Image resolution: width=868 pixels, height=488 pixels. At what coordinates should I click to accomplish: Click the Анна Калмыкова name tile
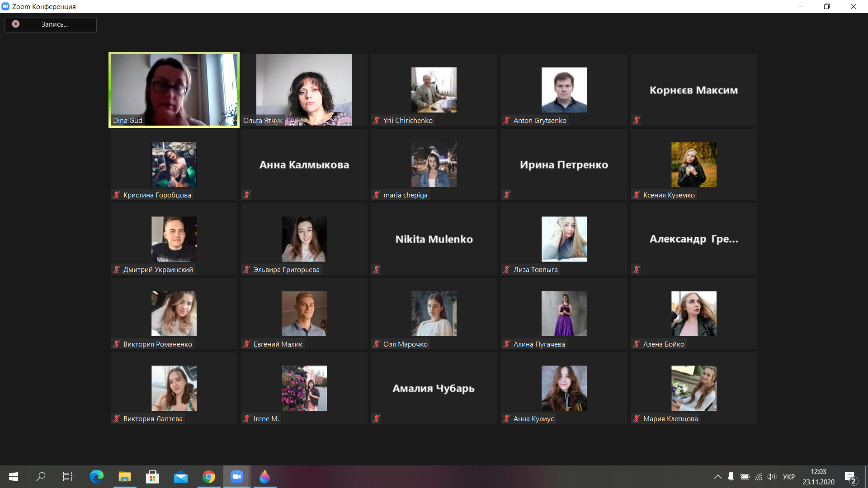coord(304,164)
